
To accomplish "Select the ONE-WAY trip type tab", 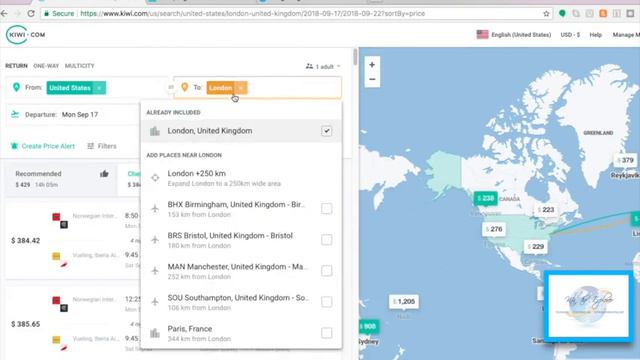I will pos(46,66).
